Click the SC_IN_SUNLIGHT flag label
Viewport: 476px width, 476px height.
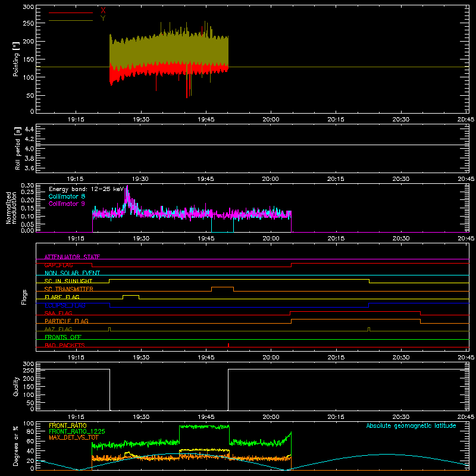point(68,281)
